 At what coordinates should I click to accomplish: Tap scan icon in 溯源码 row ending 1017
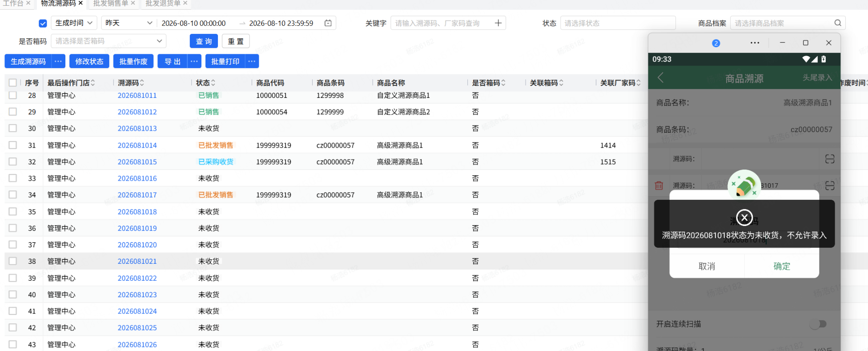pos(830,186)
